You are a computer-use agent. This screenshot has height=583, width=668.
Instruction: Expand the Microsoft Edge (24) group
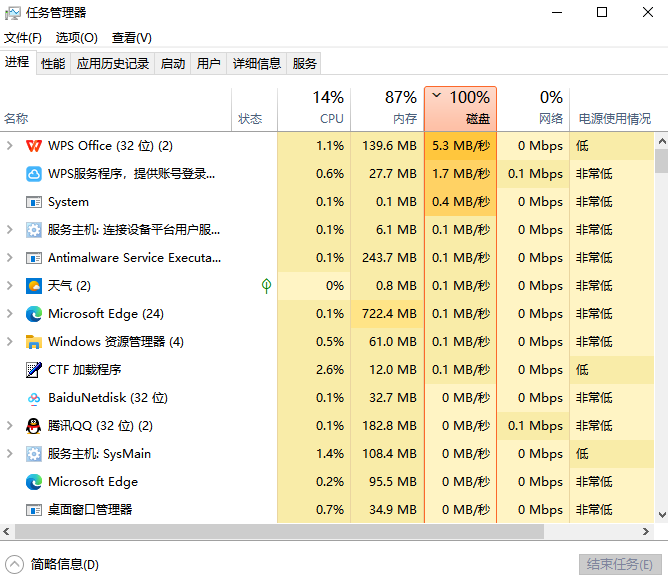click(x=9, y=314)
